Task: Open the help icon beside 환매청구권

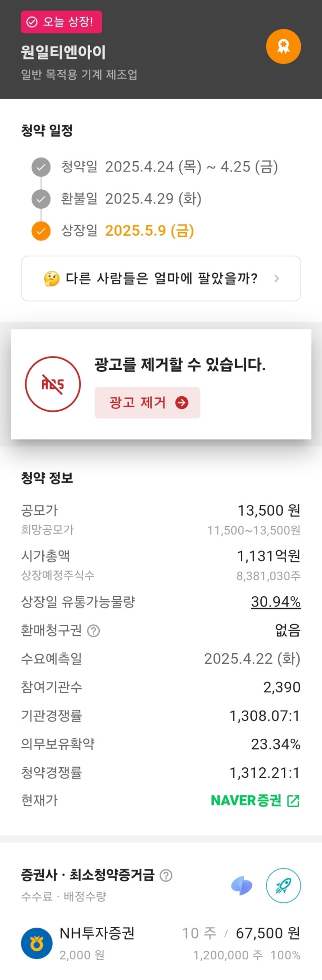Action: pyautogui.click(x=93, y=630)
